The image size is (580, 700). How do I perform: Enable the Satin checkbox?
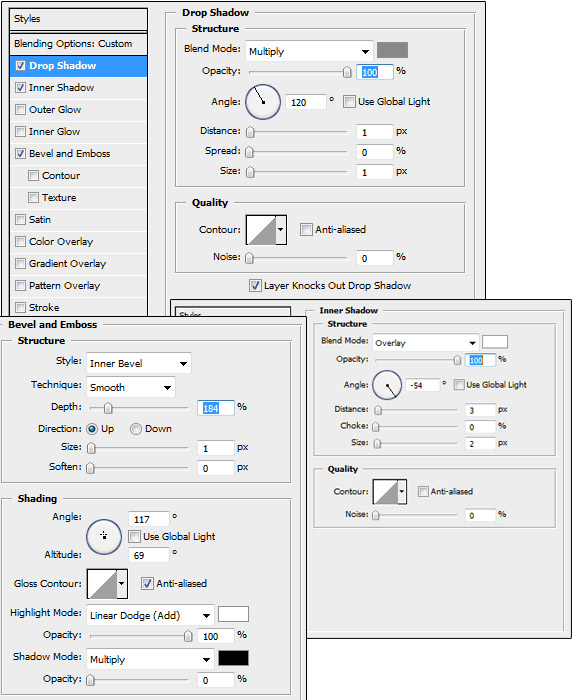tap(21, 219)
